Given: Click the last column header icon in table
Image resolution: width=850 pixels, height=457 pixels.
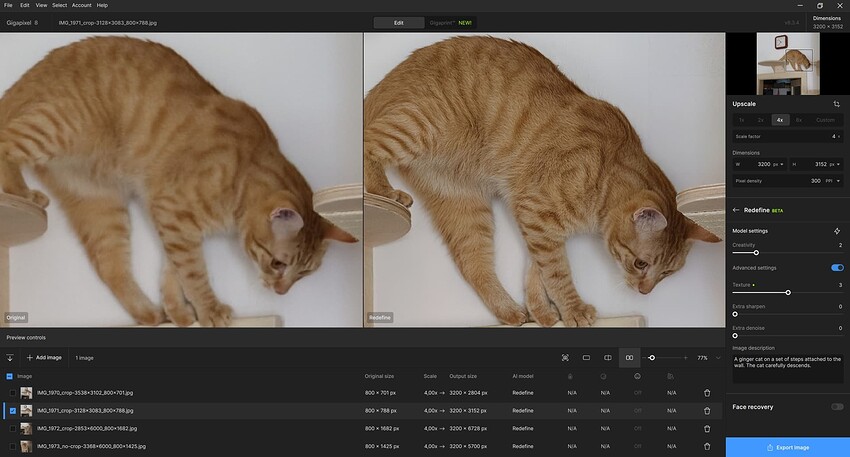Looking at the screenshot, I should (x=671, y=376).
